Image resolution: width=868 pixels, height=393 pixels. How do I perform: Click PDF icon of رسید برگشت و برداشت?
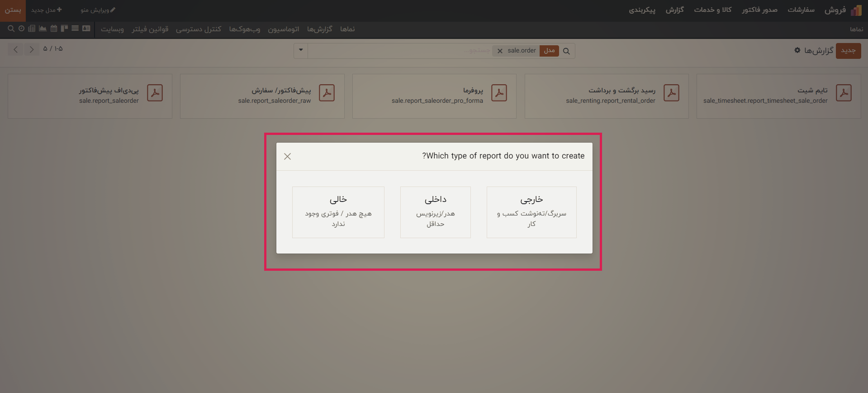point(671,93)
